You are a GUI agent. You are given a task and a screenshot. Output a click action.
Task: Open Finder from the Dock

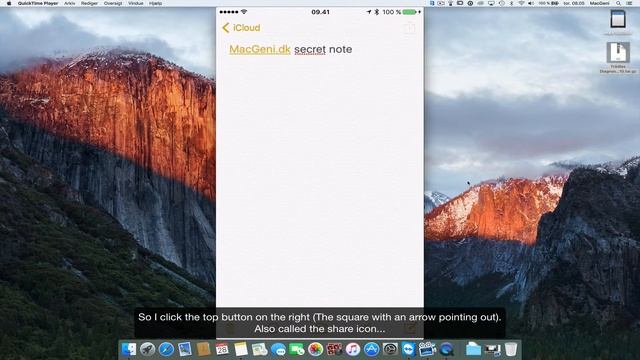[x=129, y=349]
